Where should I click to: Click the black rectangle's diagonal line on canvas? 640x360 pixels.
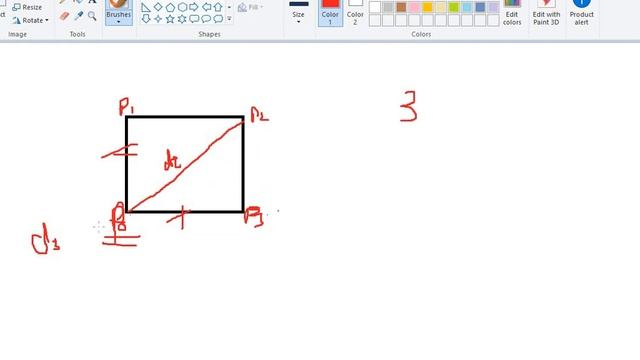pos(186,166)
